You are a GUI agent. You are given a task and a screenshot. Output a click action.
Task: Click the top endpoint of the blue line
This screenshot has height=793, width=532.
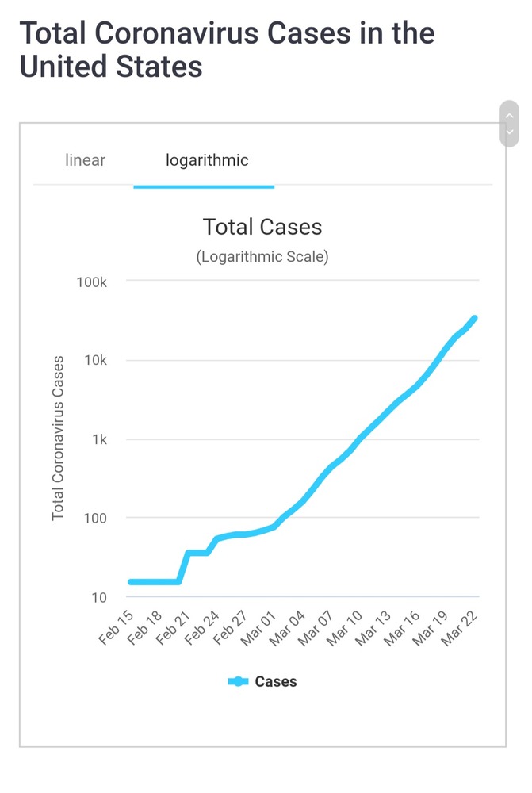[474, 319]
